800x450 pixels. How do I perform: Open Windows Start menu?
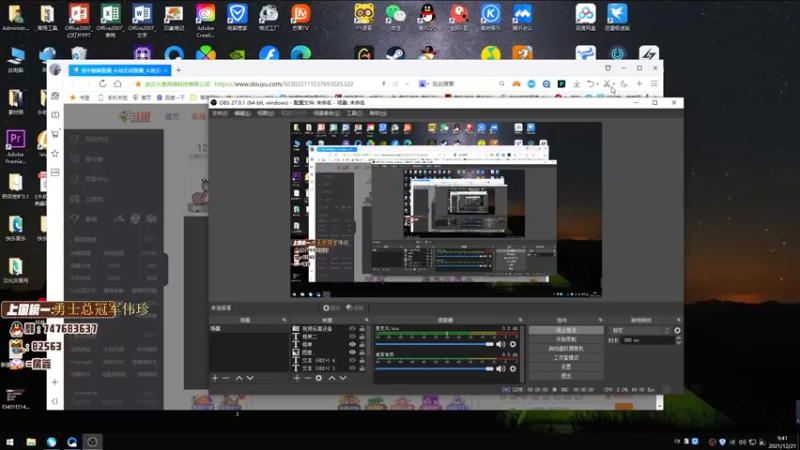[x=10, y=442]
